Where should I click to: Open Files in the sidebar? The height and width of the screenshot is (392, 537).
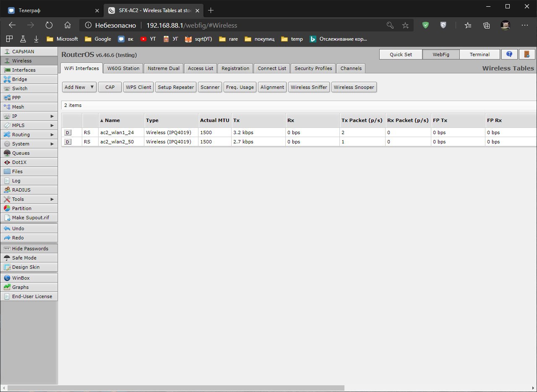[29, 171]
